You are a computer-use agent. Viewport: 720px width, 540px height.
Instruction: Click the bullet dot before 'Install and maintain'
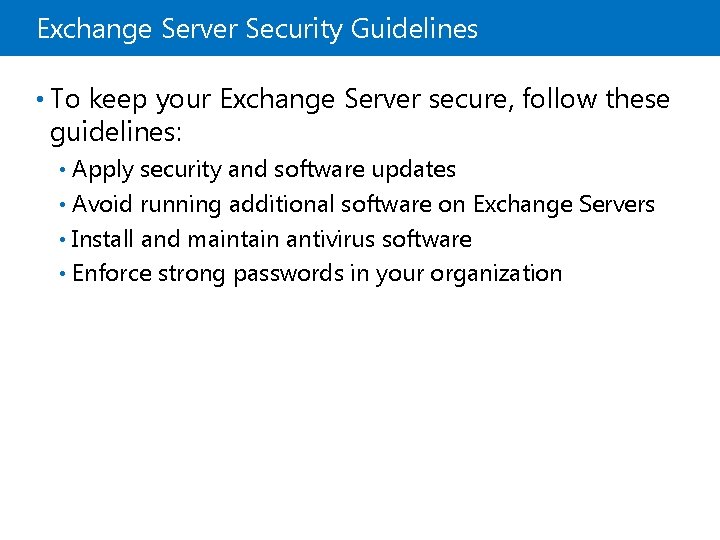click(x=63, y=239)
